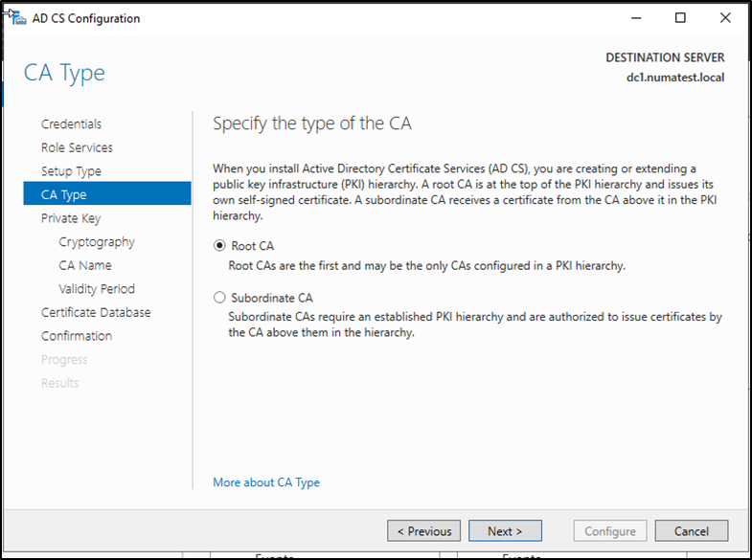Go to the Cryptography sub-step
The image size is (752, 560).
tap(97, 242)
